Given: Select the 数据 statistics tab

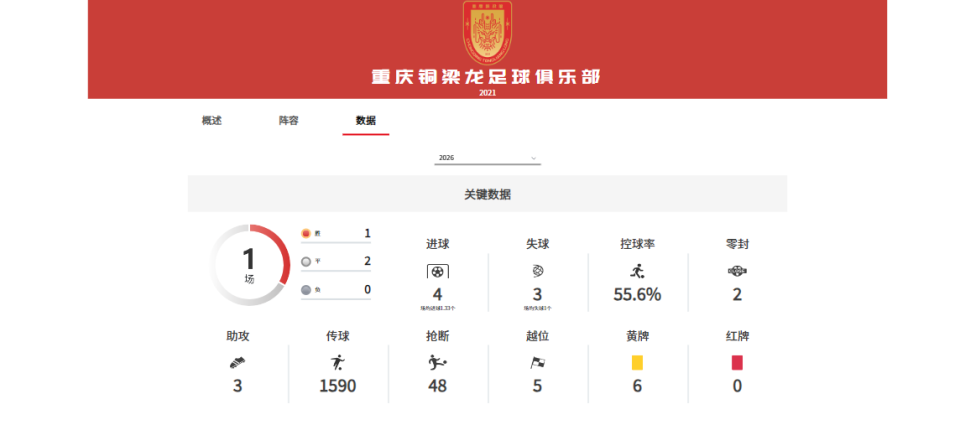Looking at the screenshot, I should pyautogui.click(x=365, y=121).
